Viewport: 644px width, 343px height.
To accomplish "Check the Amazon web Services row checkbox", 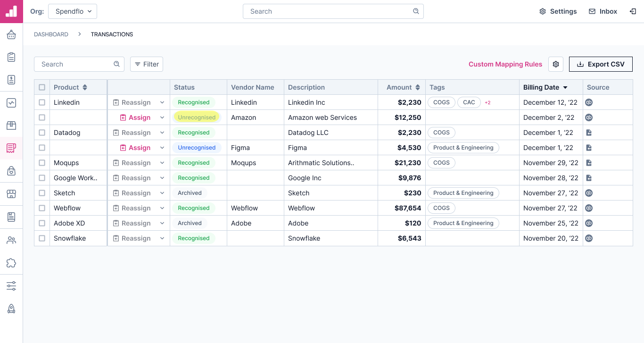I will (x=42, y=117).
